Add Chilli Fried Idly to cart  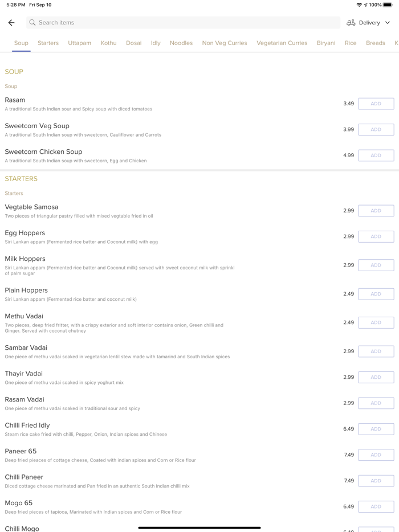pos(376,429)
